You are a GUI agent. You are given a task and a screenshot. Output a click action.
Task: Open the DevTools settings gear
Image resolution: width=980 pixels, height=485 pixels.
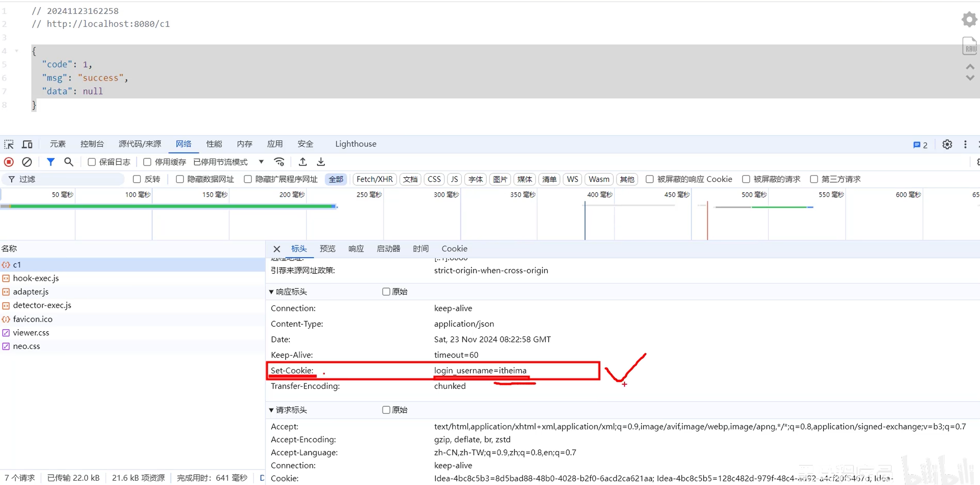click(947, 144)
